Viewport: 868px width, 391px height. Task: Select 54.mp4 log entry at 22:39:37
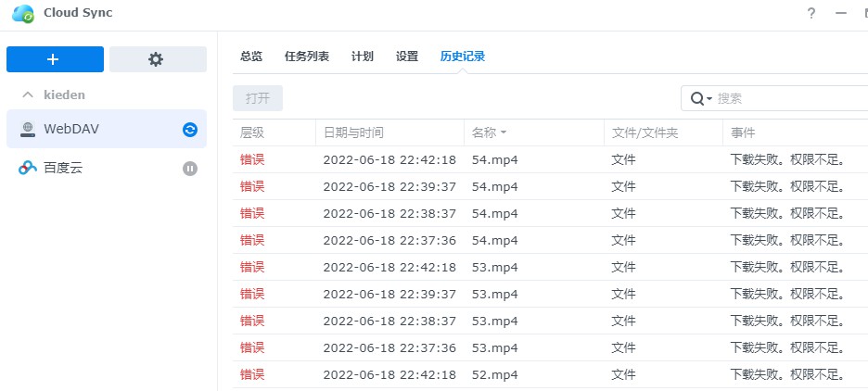pos(550,186)
